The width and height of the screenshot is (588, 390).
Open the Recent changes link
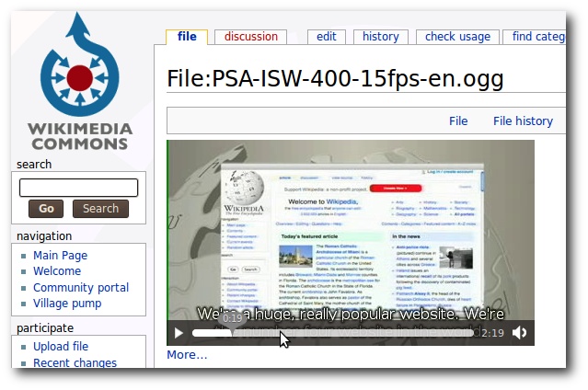point(75,362)
